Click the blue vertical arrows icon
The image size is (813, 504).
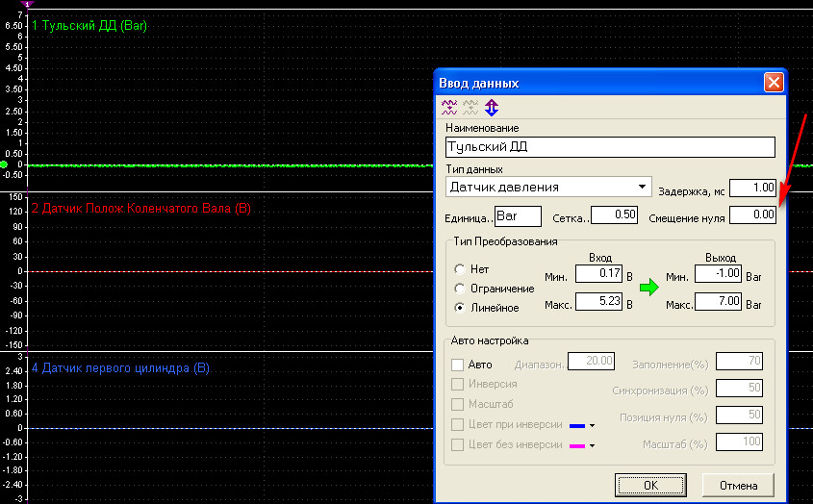[492, 108]
